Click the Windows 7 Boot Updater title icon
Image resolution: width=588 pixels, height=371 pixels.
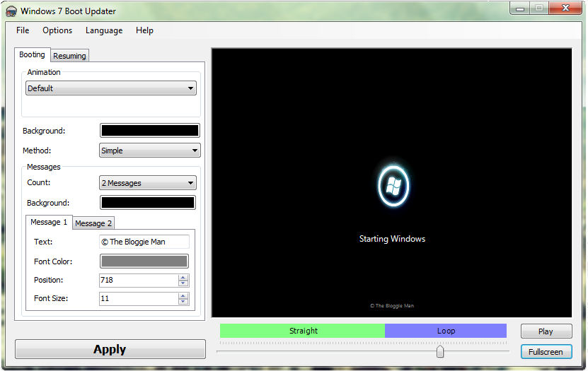point(11,11)
